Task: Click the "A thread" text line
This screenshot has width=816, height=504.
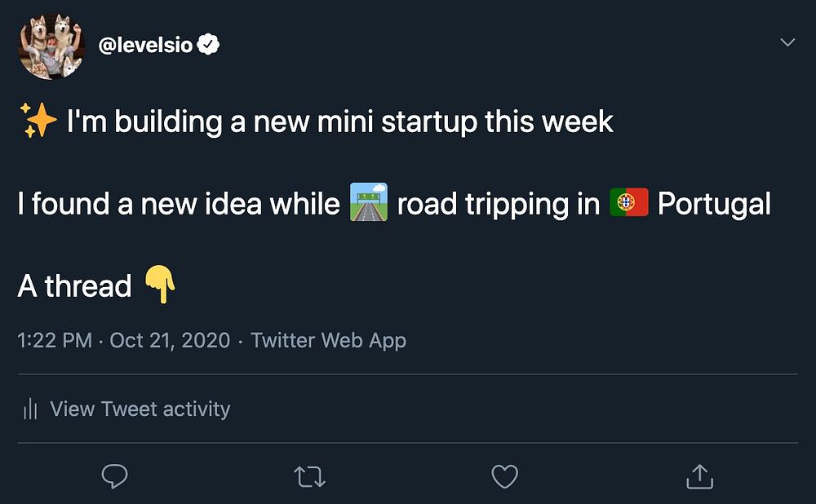Action: 74,286
